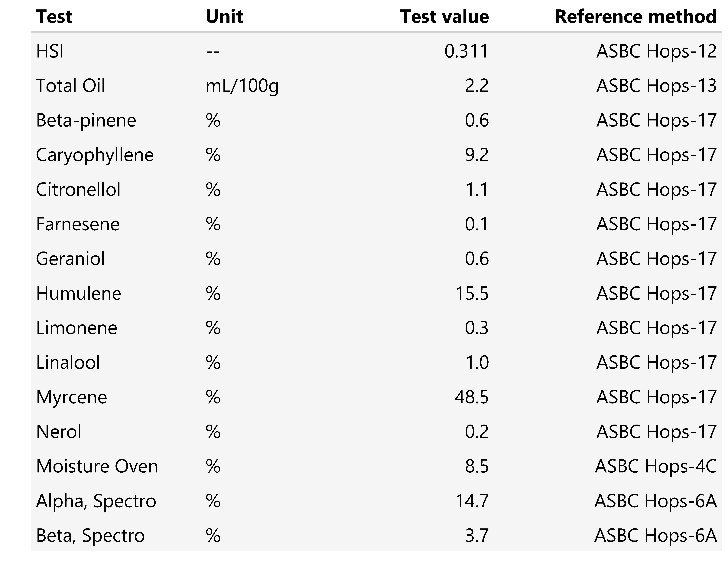Select the Beta-pinene row label
This screenshot has height=575, width=728.
86,120
